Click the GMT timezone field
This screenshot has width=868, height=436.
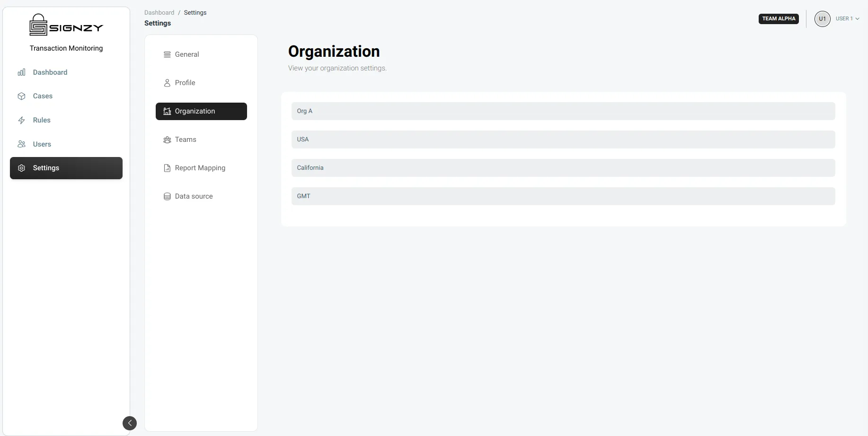pyautogui.click(x=563, y=196)
